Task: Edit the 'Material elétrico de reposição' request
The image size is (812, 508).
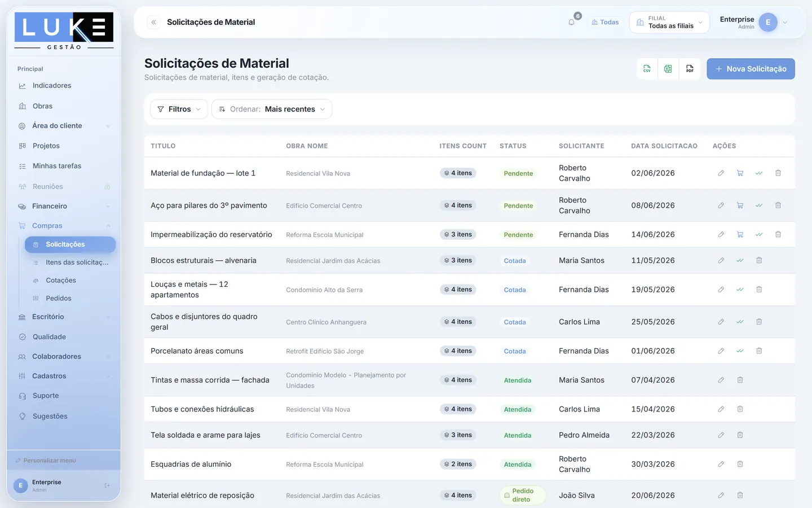Action: (x=721, y=495)
